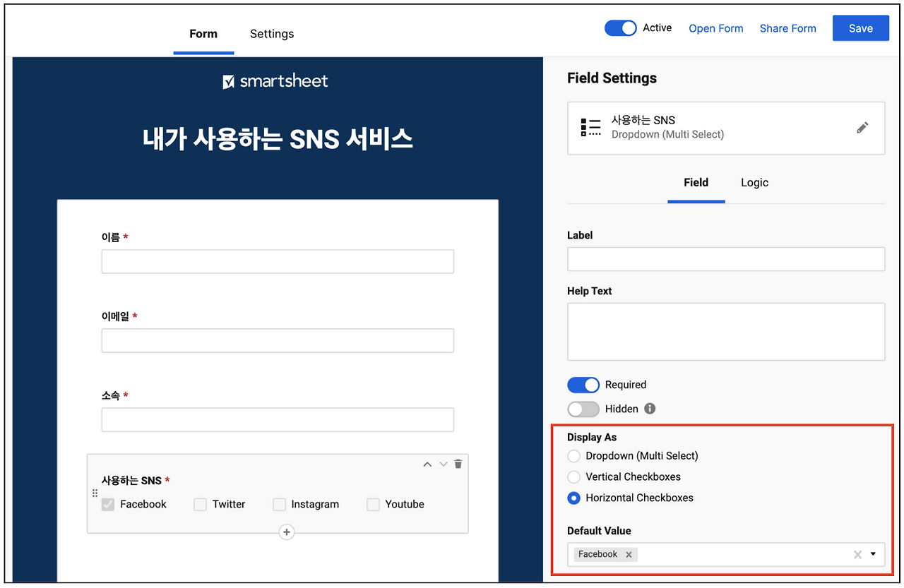Select Vertical Checkboxes display option
Screen dimensions: 904x588
(574, 477)
